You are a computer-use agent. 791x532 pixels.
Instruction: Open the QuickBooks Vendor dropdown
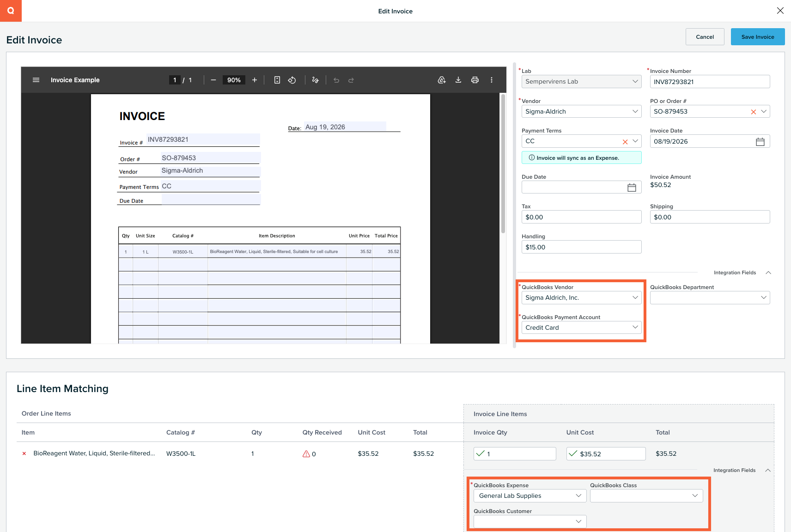581,297
